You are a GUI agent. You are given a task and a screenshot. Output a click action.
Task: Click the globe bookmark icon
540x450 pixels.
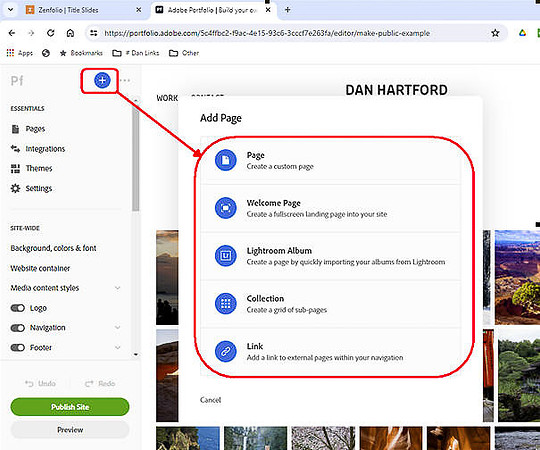(x=46, y=53)
